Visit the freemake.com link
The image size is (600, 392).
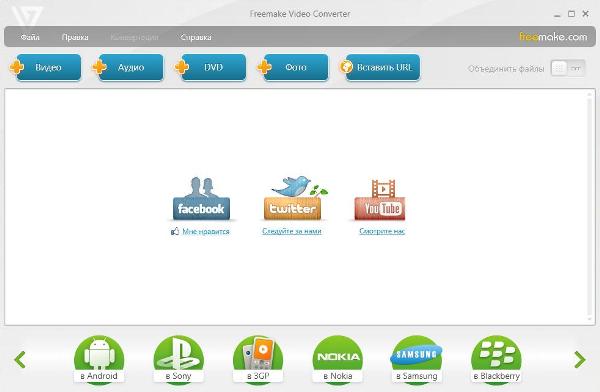tap(553, 37)
